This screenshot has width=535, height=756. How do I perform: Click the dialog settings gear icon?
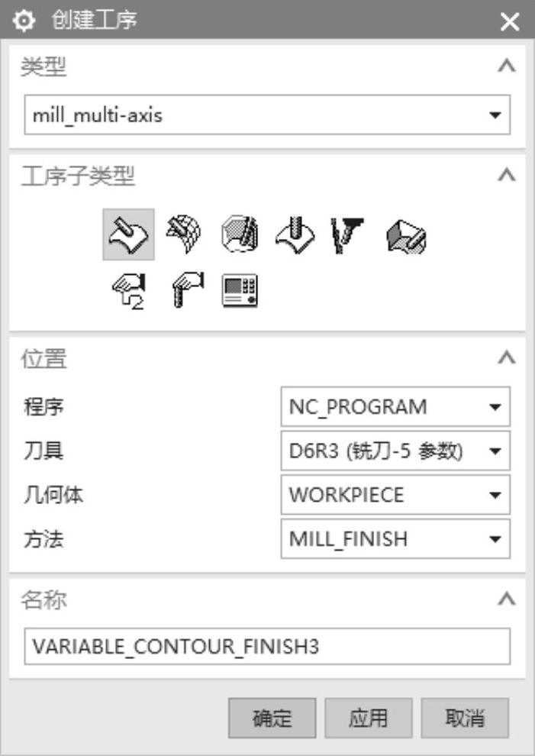click(24, 21)
